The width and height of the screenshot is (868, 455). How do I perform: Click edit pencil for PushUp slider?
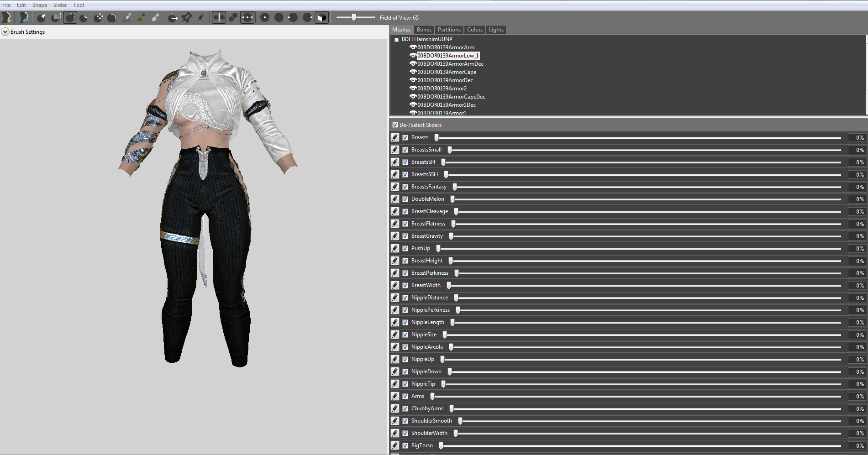(x=395, y=248)
